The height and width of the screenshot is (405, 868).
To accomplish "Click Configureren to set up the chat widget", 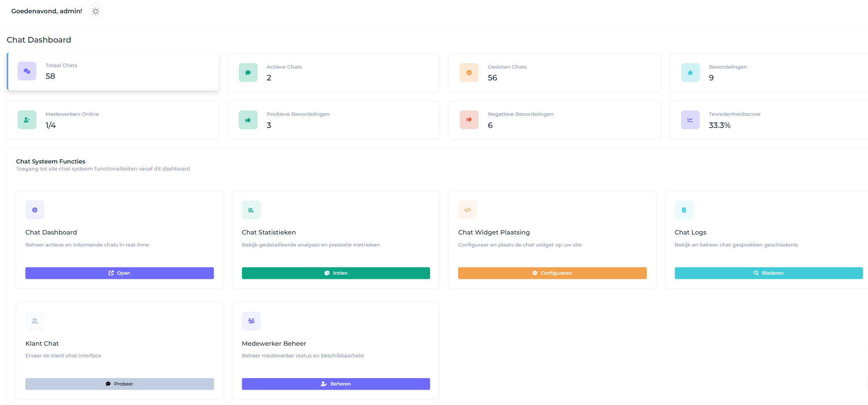I will [x=552, y=273].
